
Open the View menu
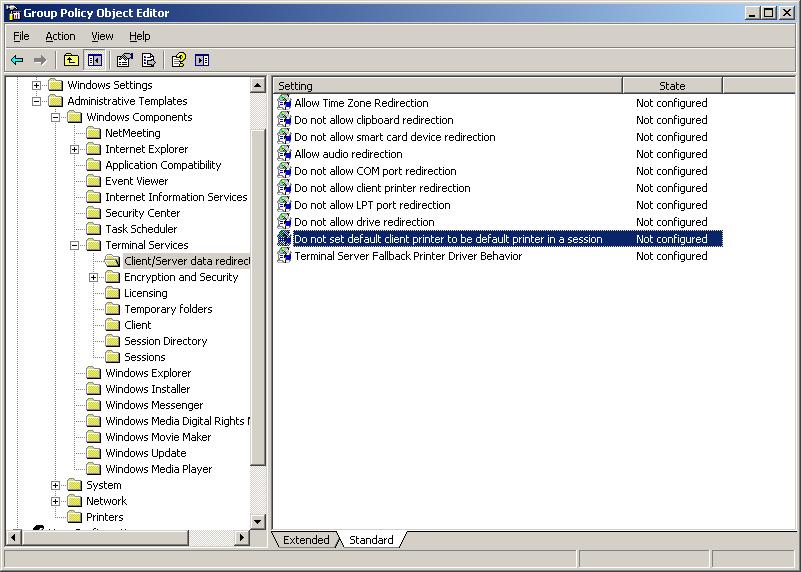click(x=102, y=36)
